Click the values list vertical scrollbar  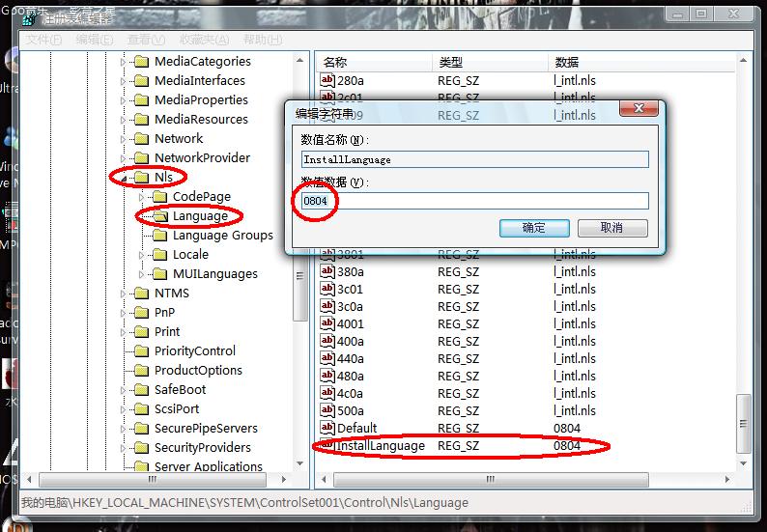[x=743, y=290]
